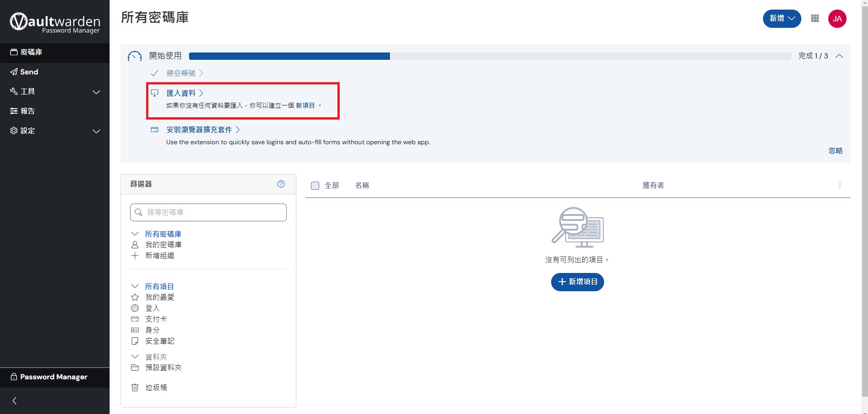Screen dimensions: 868x414
Task: Filter by 支付卡 card items
Action: click(156, 319)
